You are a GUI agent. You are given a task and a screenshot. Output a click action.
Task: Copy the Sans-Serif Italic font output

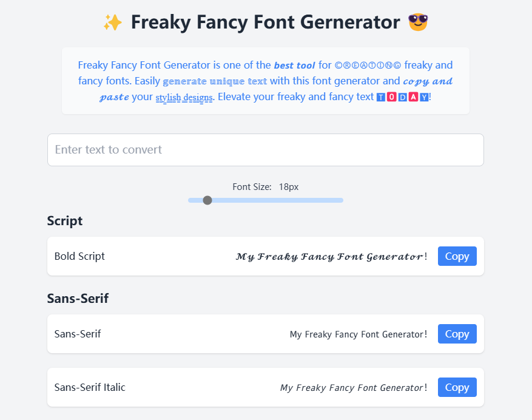457,387
